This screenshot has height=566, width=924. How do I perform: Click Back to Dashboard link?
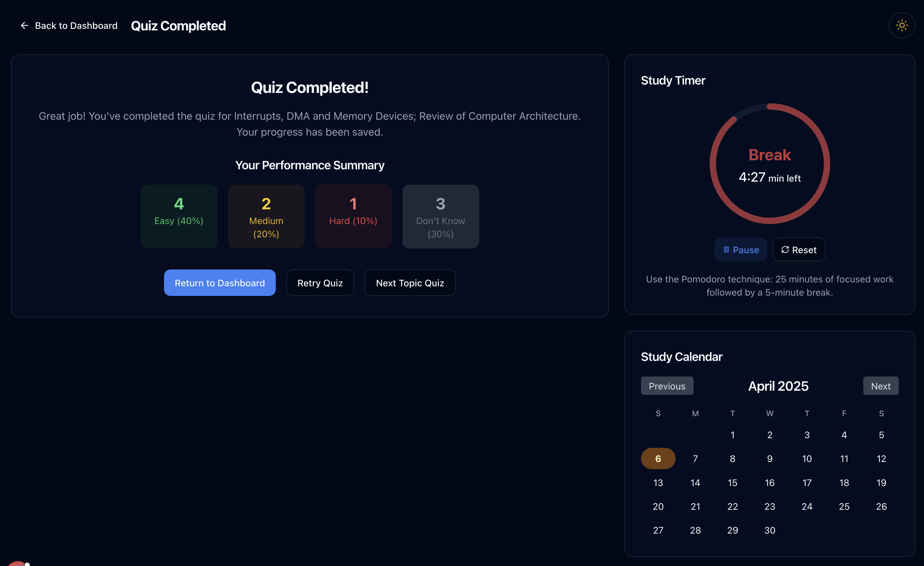(x=76, y=26)
